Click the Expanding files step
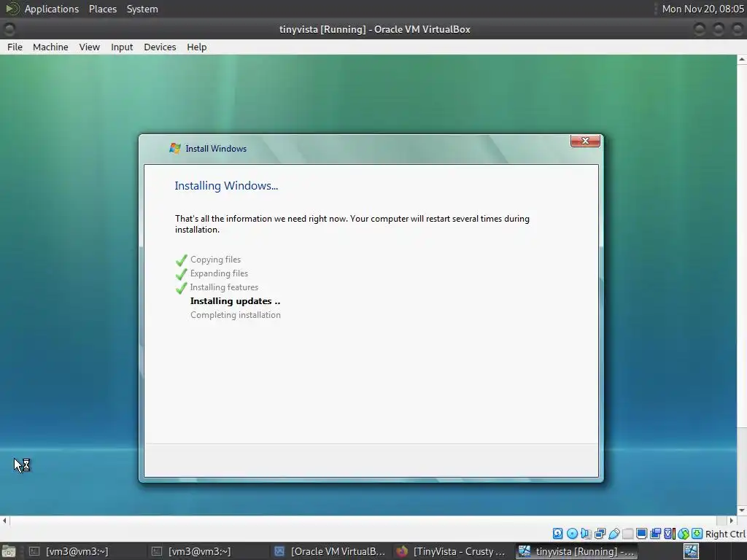This screenshot has width=747, height=560. pyautogui.click(x=219, y=273)
